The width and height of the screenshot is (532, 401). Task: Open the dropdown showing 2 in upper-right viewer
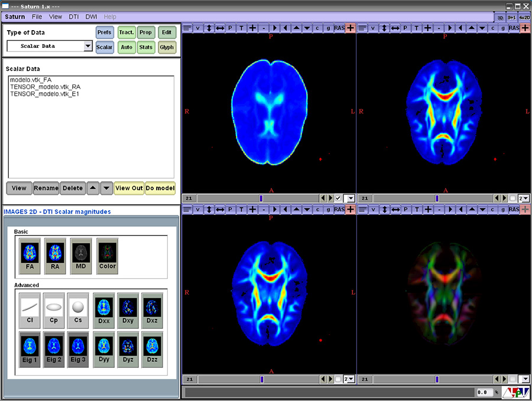point(524,198)
